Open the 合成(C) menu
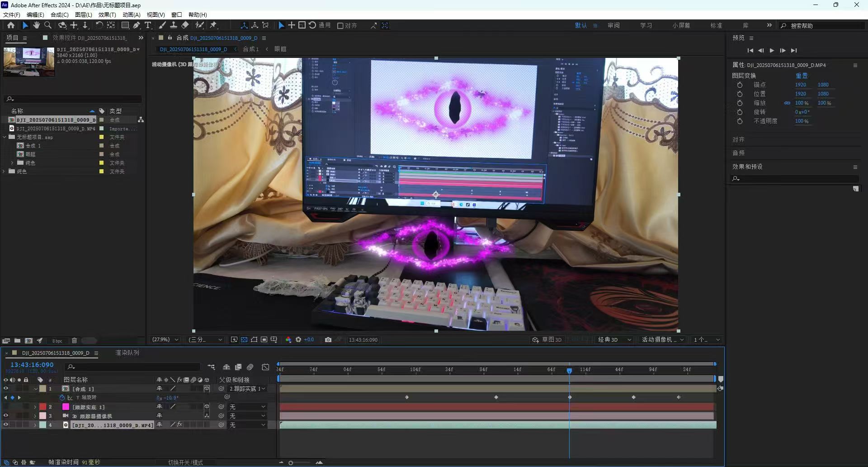This screenshot has width=868, height=467. pyautogui.click(x=60, y=15)
